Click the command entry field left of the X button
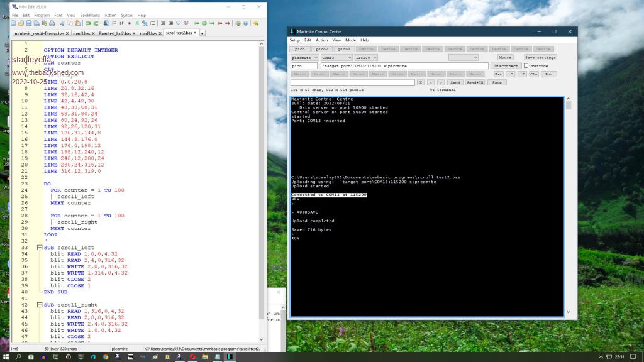The image size is (644, 362). pyautogui.click(x=352, y=82)
